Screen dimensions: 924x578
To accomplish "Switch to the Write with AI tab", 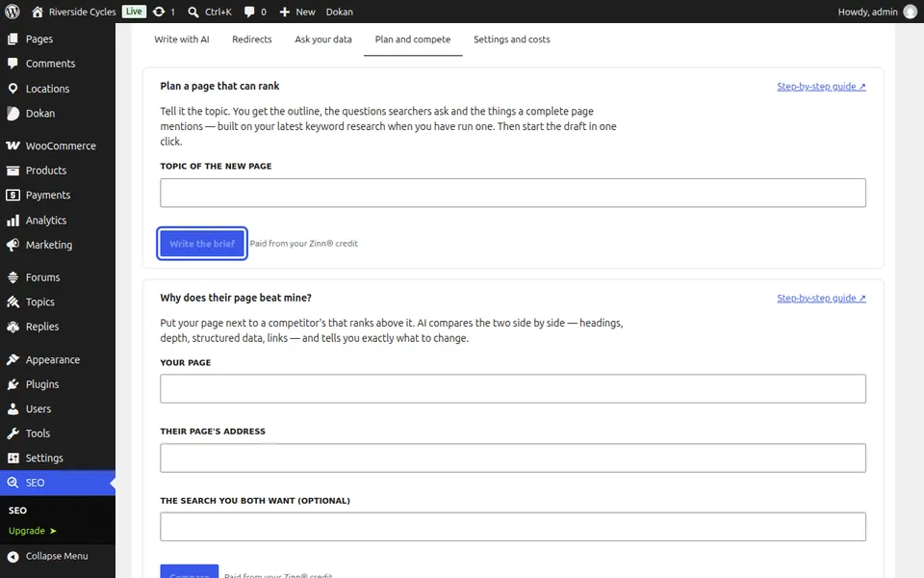I will (x=182, y=39).
